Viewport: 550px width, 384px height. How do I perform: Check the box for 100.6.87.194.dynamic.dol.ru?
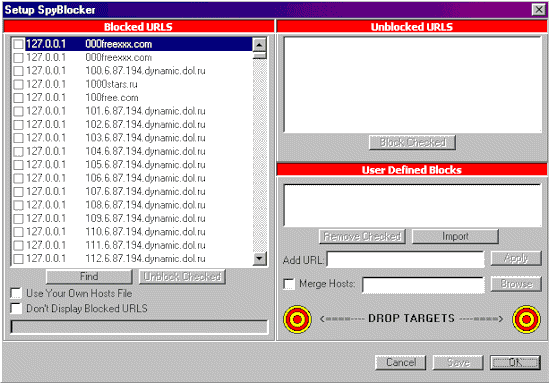[x=18, y=71]
